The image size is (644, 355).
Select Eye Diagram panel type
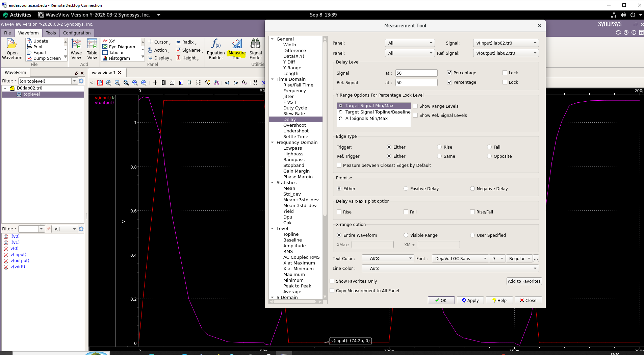119,47
